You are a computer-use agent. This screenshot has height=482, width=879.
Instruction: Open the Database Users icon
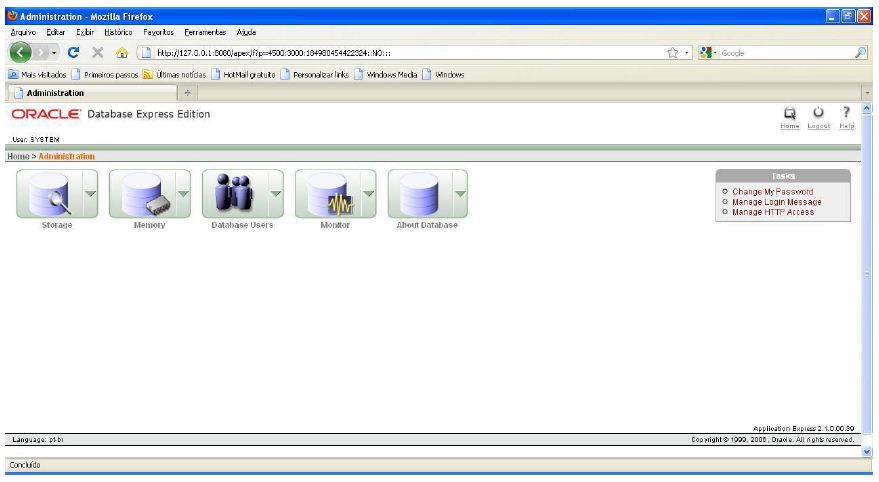pyautogui.click(x=235, y=194)
